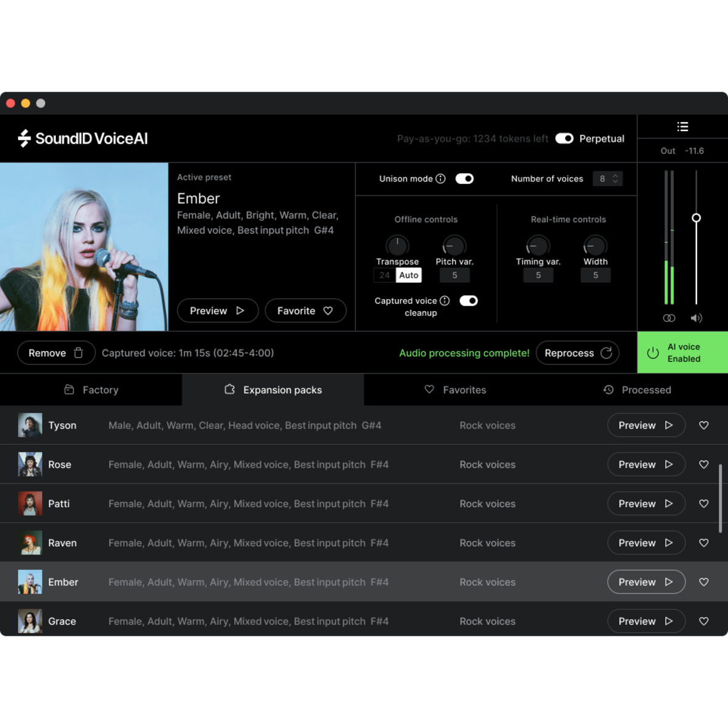The width and height of the screenshot is (728, 728).
Task: Favorite the Grace voice heart icon
Action: pos(704,621)
